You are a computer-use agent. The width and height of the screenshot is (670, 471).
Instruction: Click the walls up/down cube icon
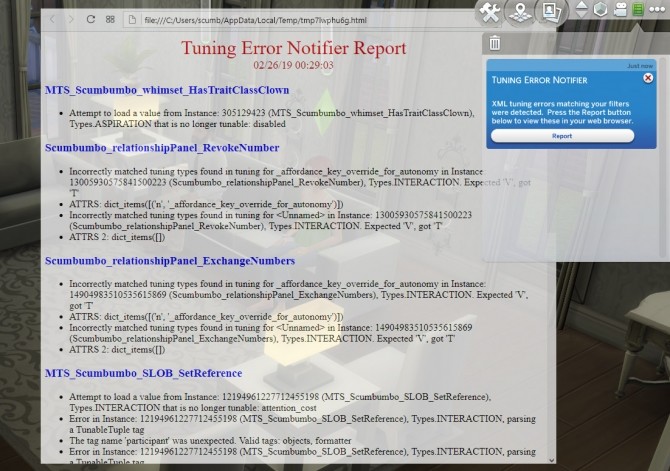click(601, 10)
